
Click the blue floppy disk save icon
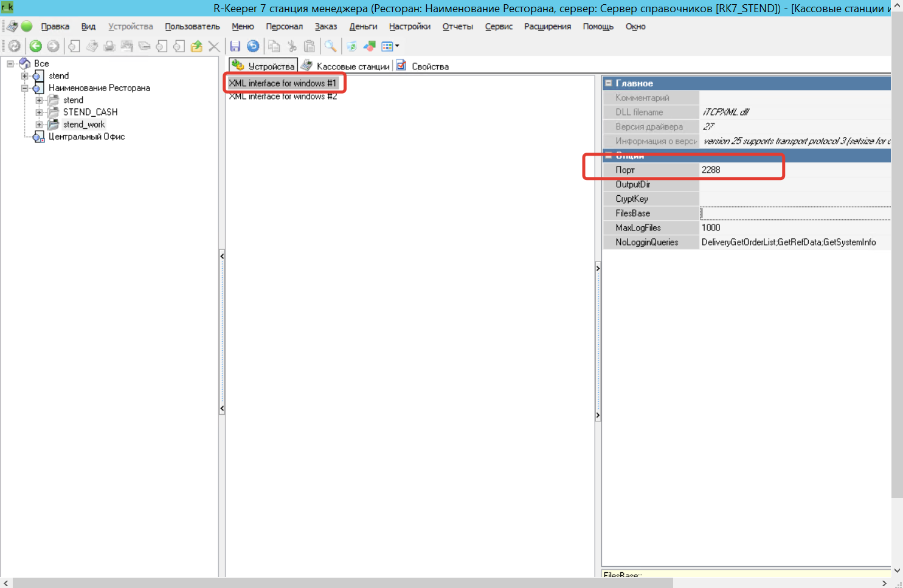click(x=235, y=46)
